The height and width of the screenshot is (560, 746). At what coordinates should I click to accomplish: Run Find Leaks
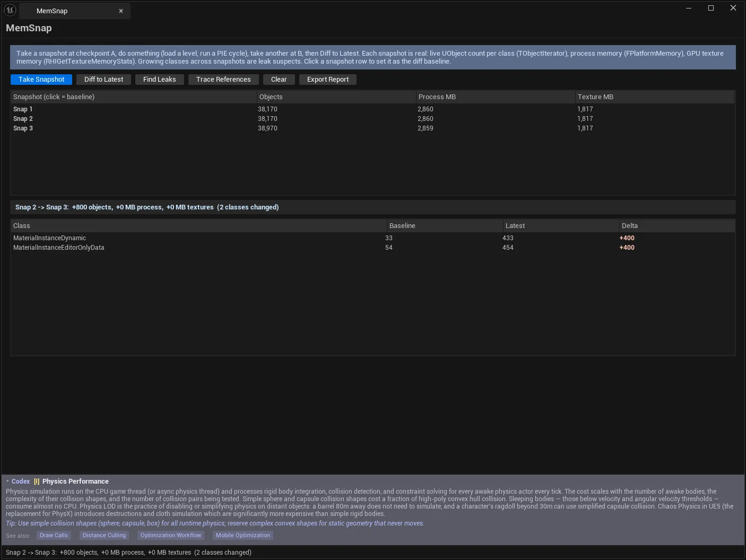(159, 80)
